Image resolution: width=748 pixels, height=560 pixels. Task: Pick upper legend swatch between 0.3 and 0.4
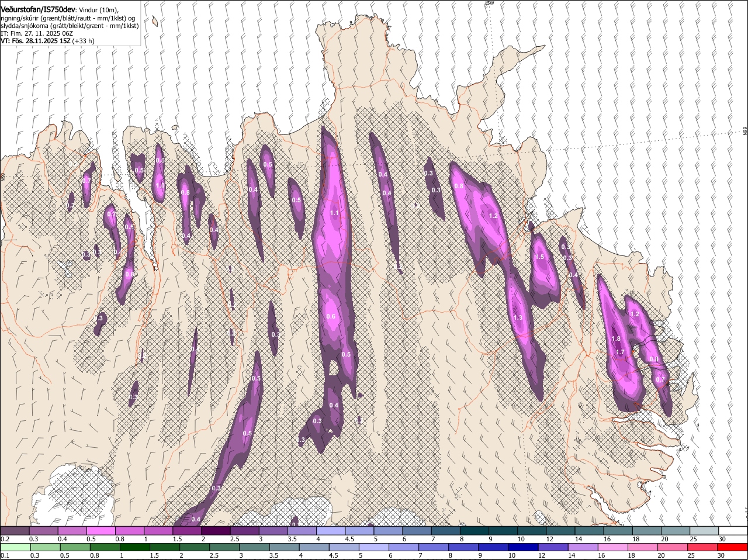click(43, 531)
